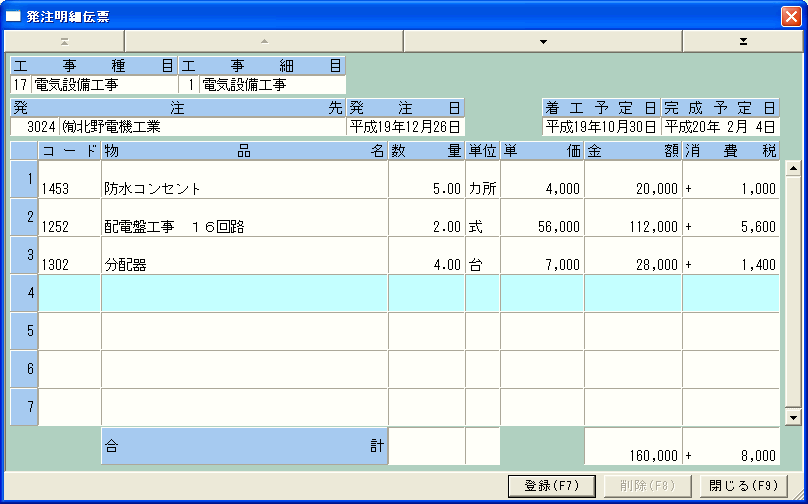The width and height of the screenshot is (808, 504).
Task: Click the table scrollbar up arrow
Action: [x=794, y=168]
